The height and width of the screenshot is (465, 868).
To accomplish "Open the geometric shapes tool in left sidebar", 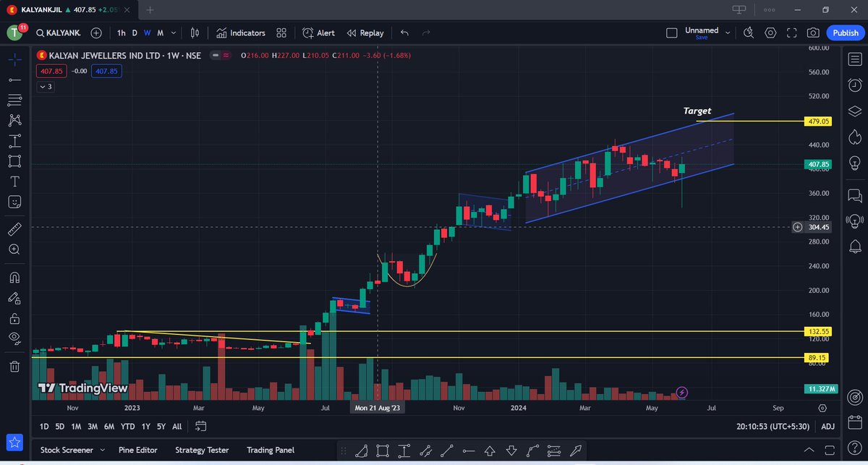I will 14,161.
